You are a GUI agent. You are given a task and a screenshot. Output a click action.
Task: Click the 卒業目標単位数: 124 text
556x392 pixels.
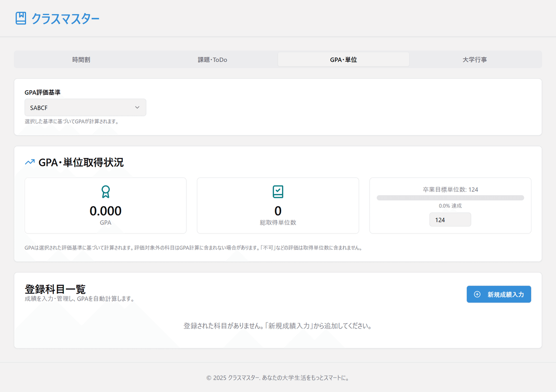click(x=450, y=190)
